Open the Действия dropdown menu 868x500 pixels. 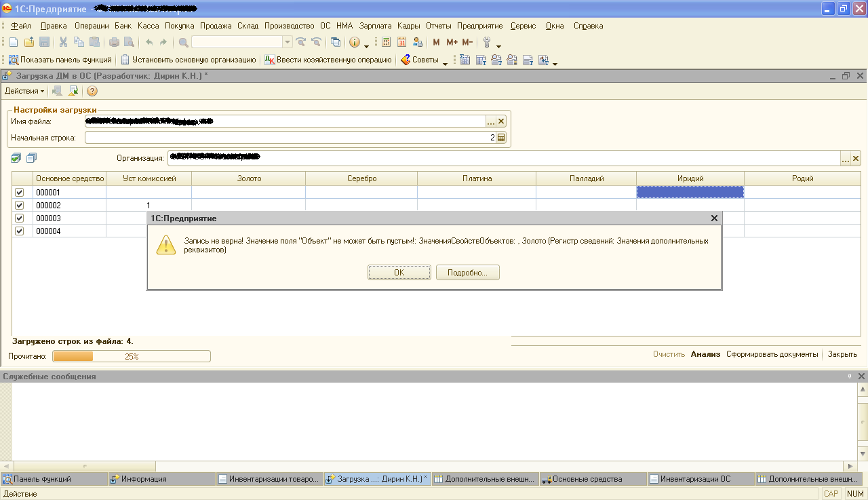pos(24,91)
